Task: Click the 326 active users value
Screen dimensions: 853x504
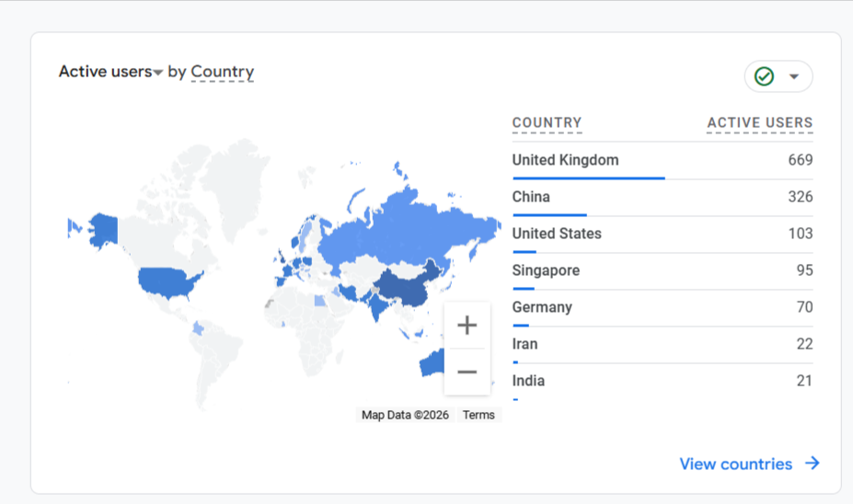Action: 801,197
